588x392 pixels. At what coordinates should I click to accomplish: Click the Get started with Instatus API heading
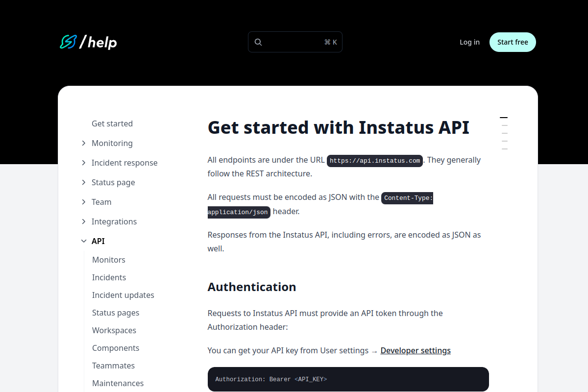click(x=339, y=127)
